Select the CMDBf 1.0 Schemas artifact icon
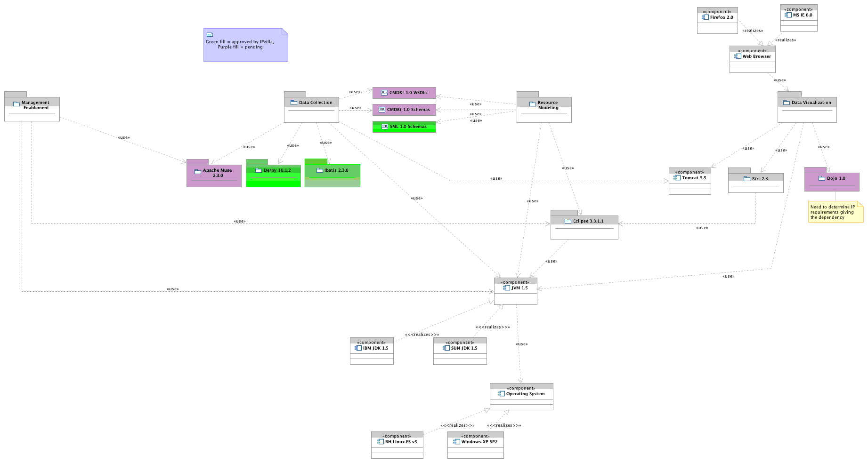868x463 pixels. (382, 110)
